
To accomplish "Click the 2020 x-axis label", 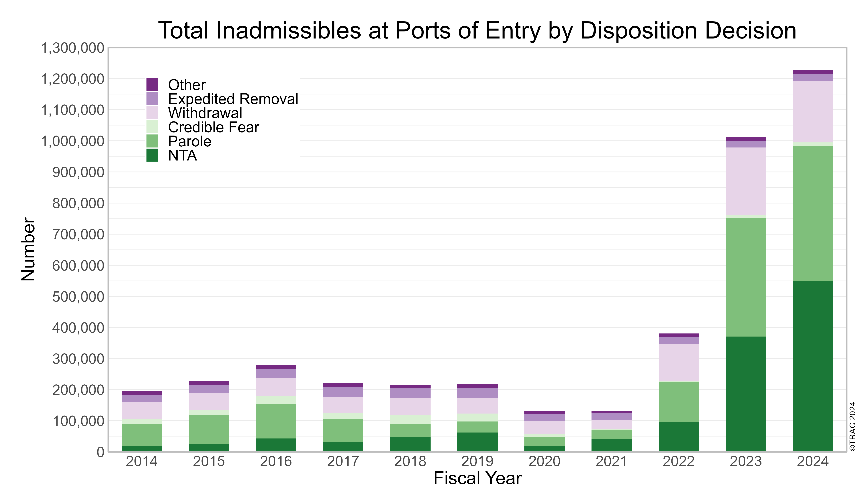I will coord(544,461).
